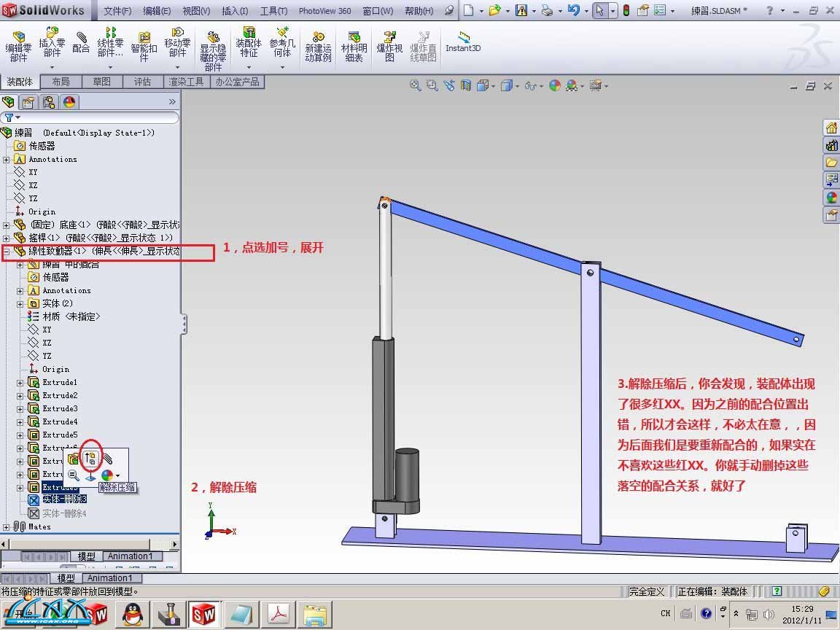The width and height of the screenshot is (840, 630).
Task: Open the 插入零部件 dropdown arrow
Action: 52,66
